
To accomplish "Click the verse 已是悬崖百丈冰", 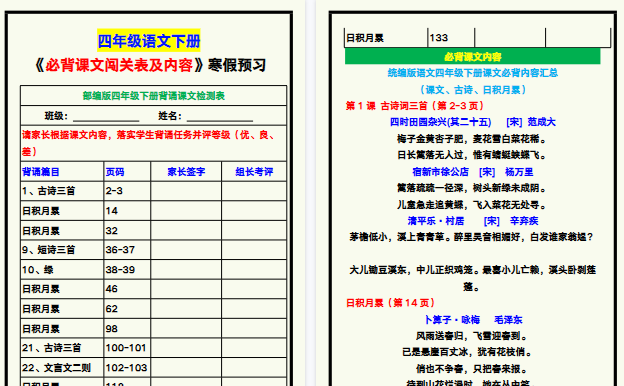I will coord(435,352).
